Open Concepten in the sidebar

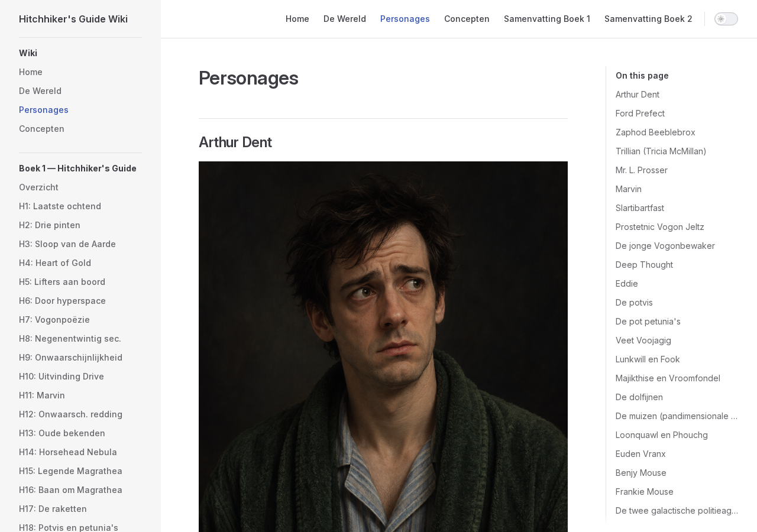pos(41,129)
